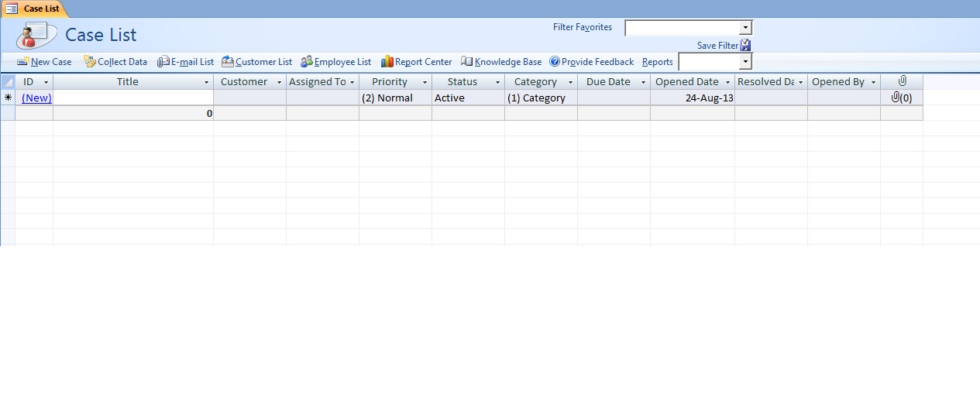The image size is (980, 418).
Task: Click the Filter Favorites label
Action: [583, 27]
